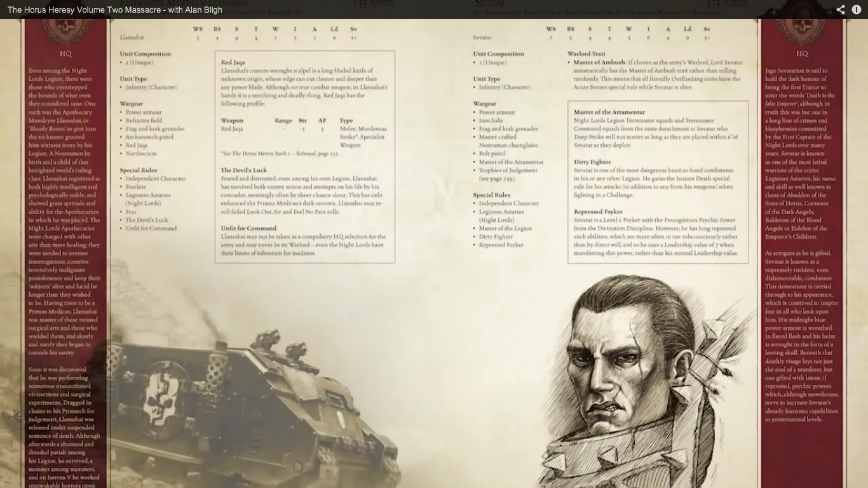Click the 'Master of the Atramentar' boxed heading
Screen dimensions: 868x488
pyautogui.click(x=609, y=112)
